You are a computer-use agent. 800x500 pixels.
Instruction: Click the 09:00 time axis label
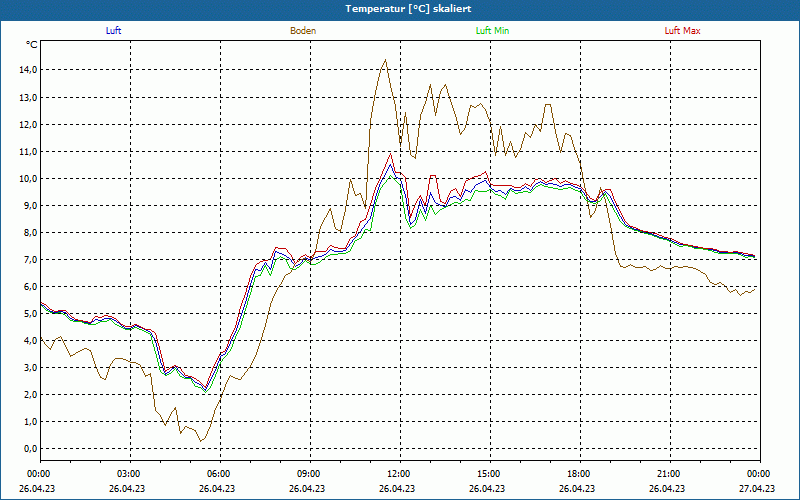(x=307, y=474)
